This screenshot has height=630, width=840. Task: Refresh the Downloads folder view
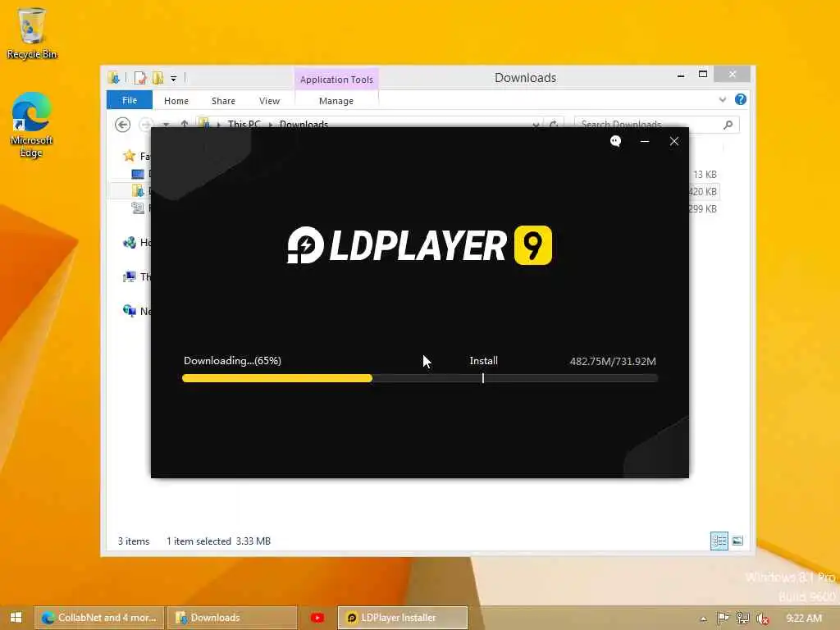[554, 125]
